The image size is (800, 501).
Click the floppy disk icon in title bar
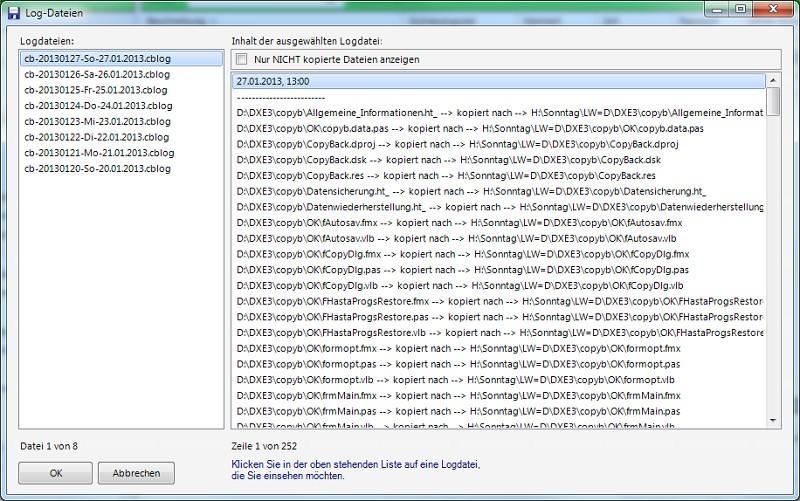pos(14,12)
